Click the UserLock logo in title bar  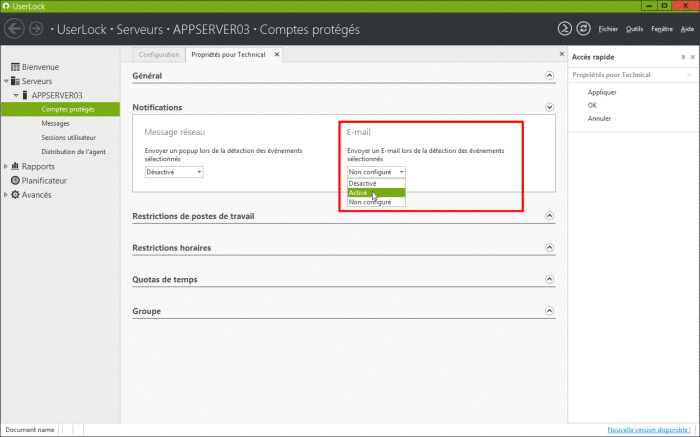pos(6,6)
